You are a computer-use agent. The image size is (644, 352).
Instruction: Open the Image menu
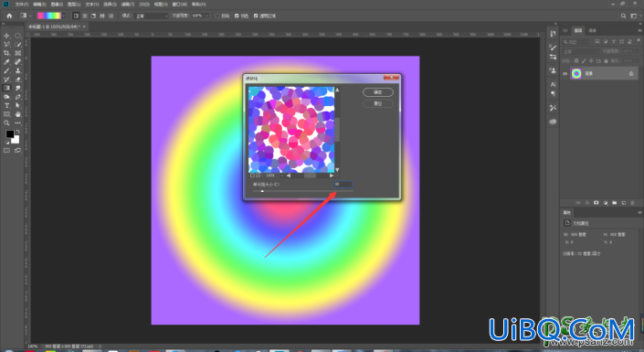pos(57,4)
